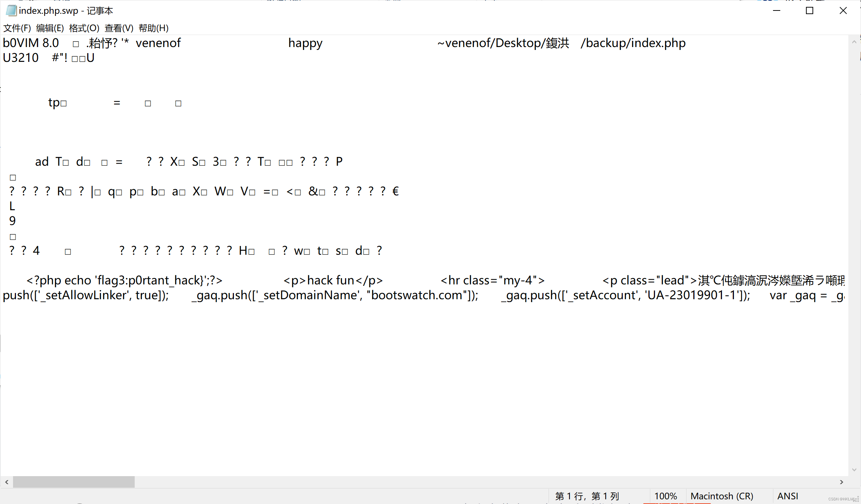
Task: Close the index.php.swp Notepad window
Action: point(843,10)
